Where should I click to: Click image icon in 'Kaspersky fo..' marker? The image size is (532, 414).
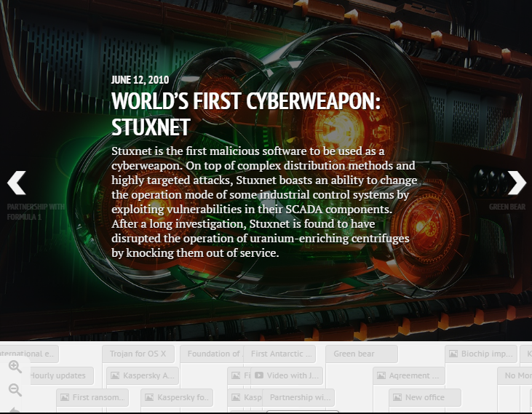[149, 397]
